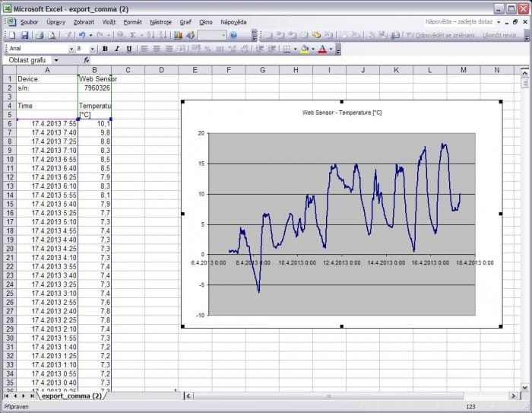Expand the font size dropdown
This screenshot has height=413, width=532.
(93, 49)
